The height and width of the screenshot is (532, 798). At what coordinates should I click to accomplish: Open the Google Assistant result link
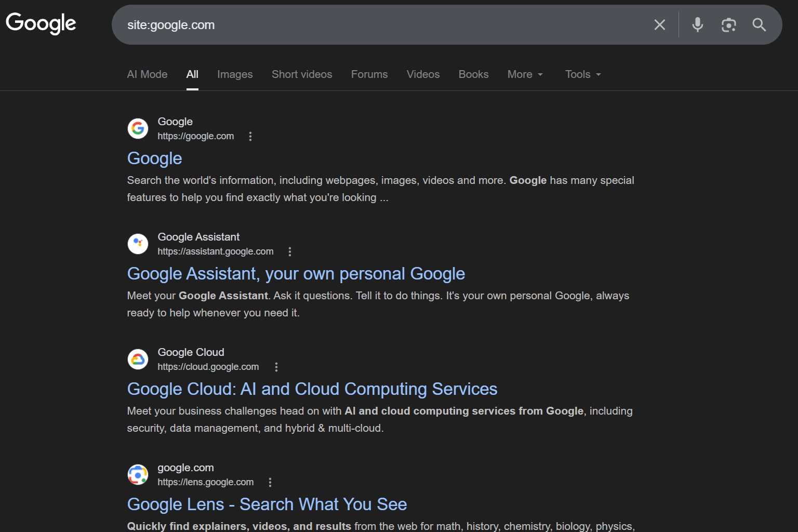(x=296, y=273)
